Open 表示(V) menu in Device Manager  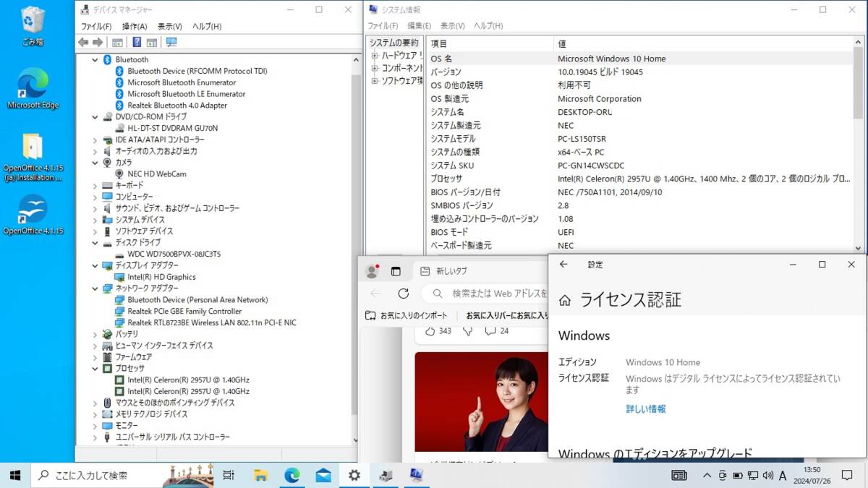pos(170,26)
